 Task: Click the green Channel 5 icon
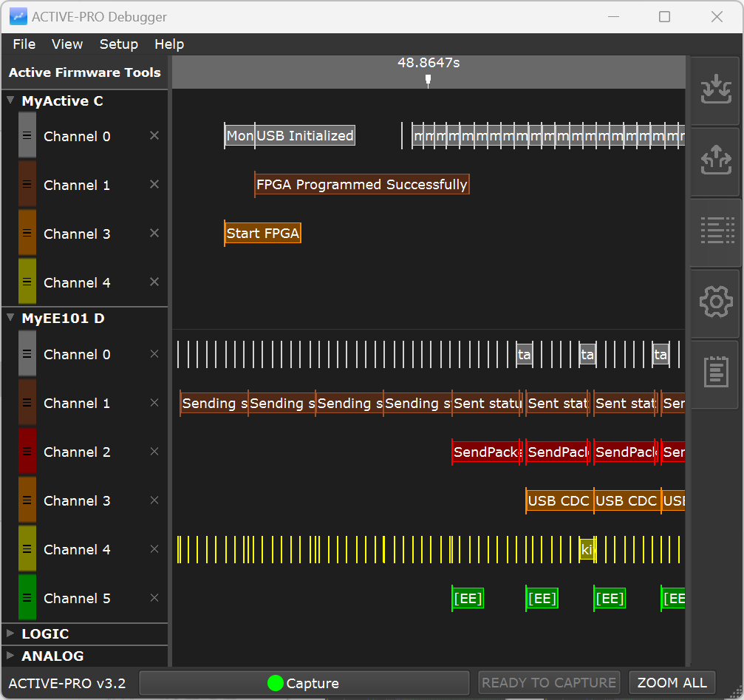coord(27,597)
